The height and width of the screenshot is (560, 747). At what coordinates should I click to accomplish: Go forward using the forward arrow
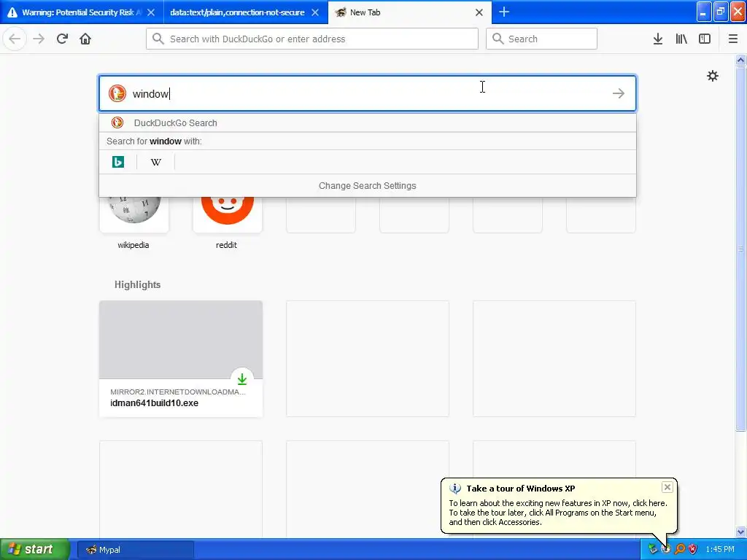pos(39,39)
